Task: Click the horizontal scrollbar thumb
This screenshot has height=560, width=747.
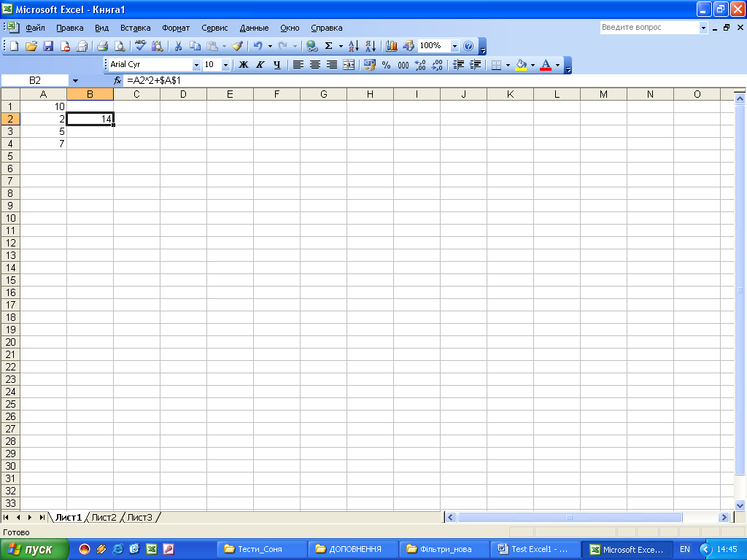Action: [570, 517]
